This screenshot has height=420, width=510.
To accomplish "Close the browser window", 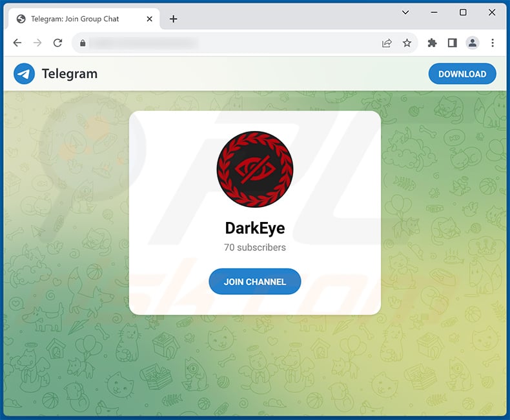I will point(492,12).
